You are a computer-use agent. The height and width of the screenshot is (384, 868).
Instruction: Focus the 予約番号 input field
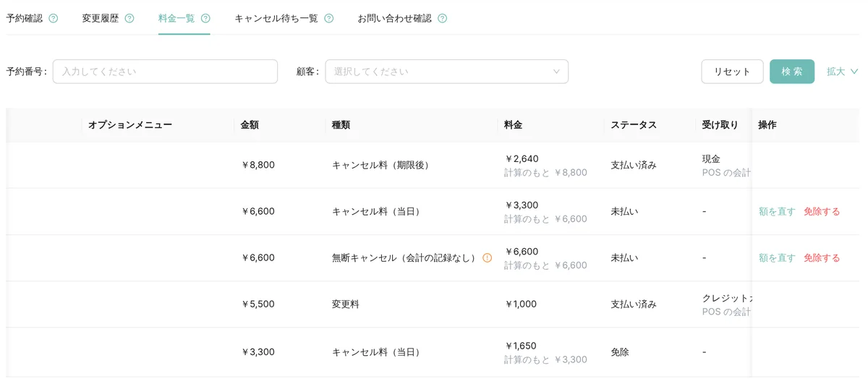click(x=165, y=72)
